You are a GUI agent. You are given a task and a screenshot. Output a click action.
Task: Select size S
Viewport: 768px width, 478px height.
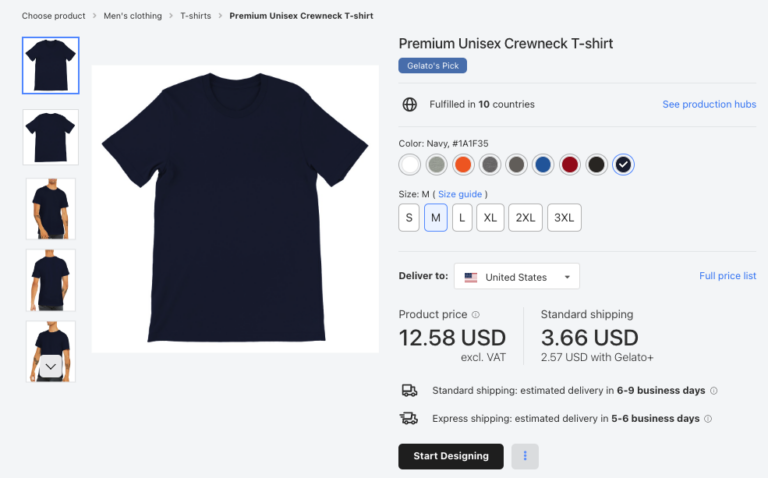coord(409,217)
